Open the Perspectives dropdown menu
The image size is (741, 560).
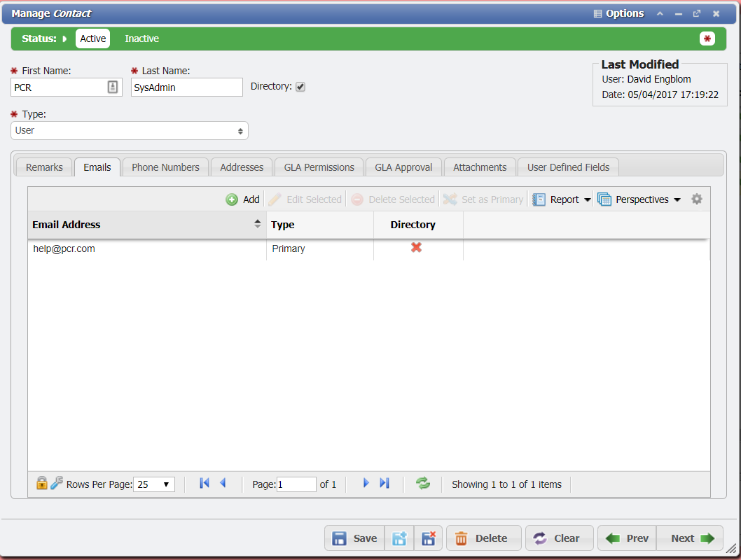point(639,199)
